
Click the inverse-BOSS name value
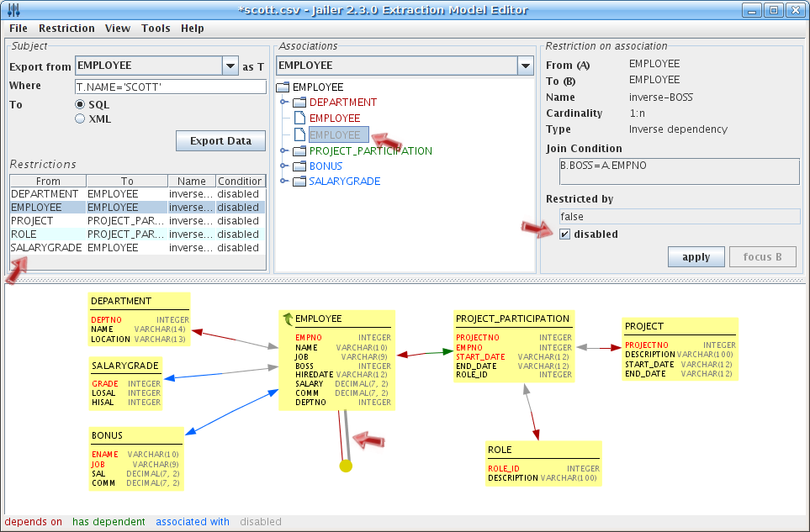point(661,97)
